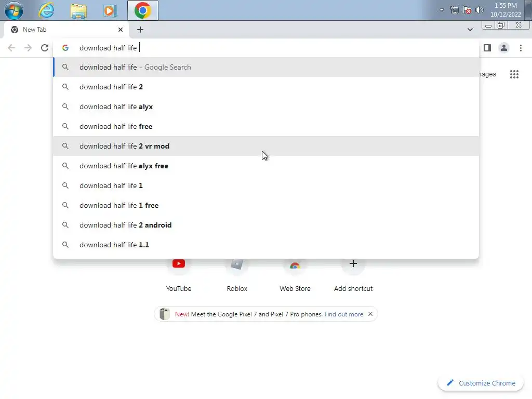This screenshot has width=532, height=399.
Task: Close the New Tab tab
Action: click(121, 30)
